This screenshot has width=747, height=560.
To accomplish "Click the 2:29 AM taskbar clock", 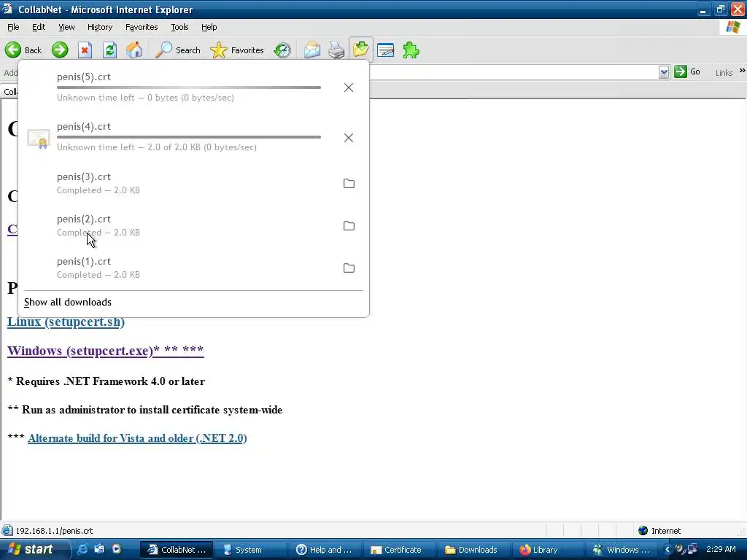I will tap(721, 550).
